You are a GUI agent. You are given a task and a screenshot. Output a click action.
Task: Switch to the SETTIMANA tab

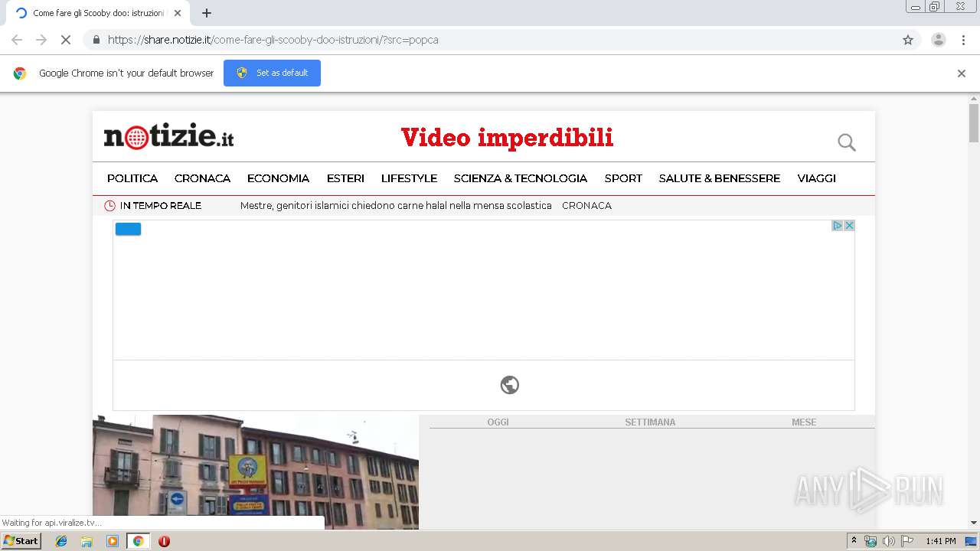tap(650, 422)
